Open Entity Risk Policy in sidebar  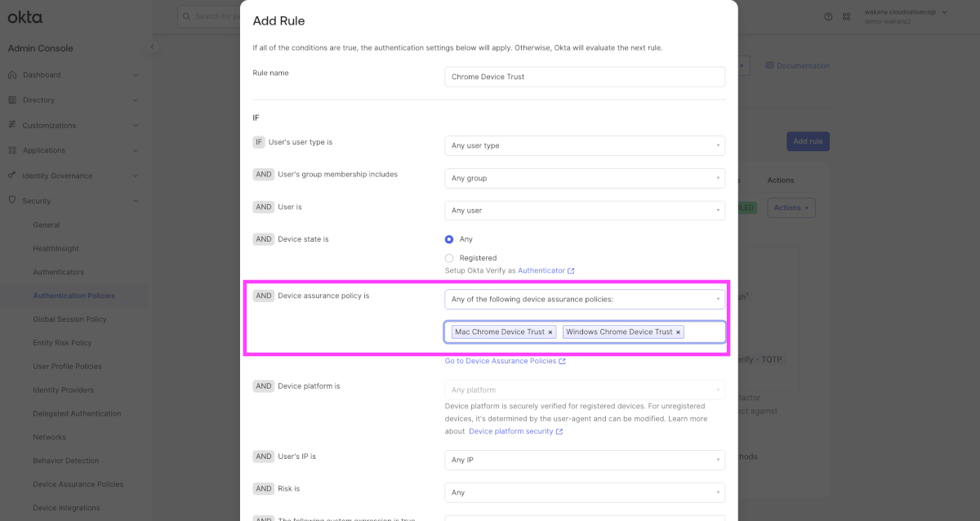tap(62, 343)
